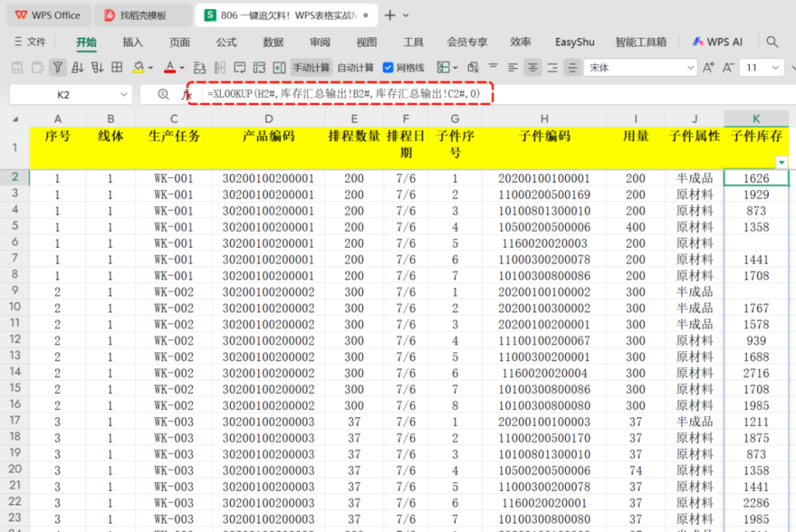Image resolution: width=796 pixels, height=532 pixels.
Task: Open the 效率 tab
Action: click(521, 42)
